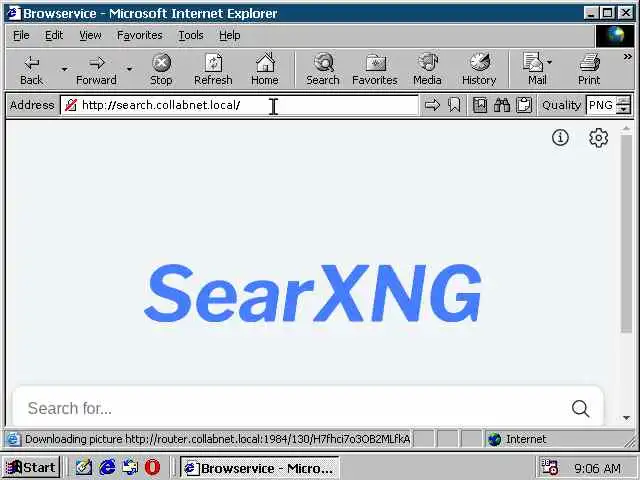This screenshot has width=640, height=480.
Task: Click the vertical scrollbar thumb
Action: click(x=626, y=233)
